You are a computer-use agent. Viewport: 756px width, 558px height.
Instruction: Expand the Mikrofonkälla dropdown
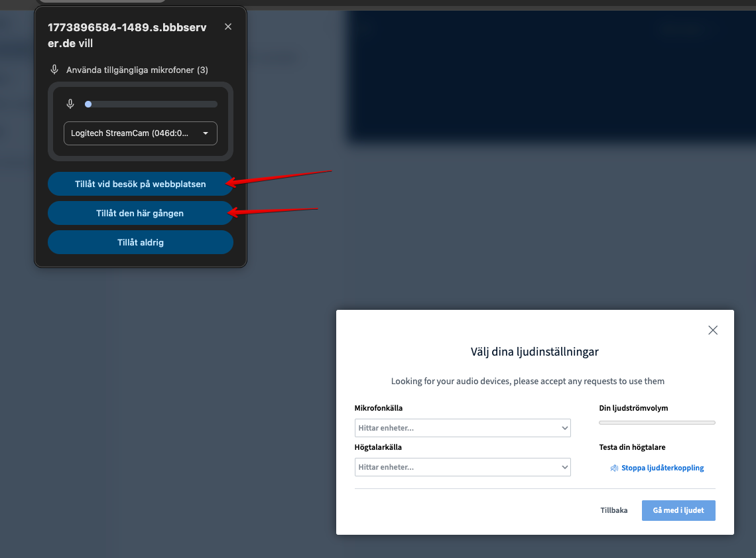click(x=462, y=428)
